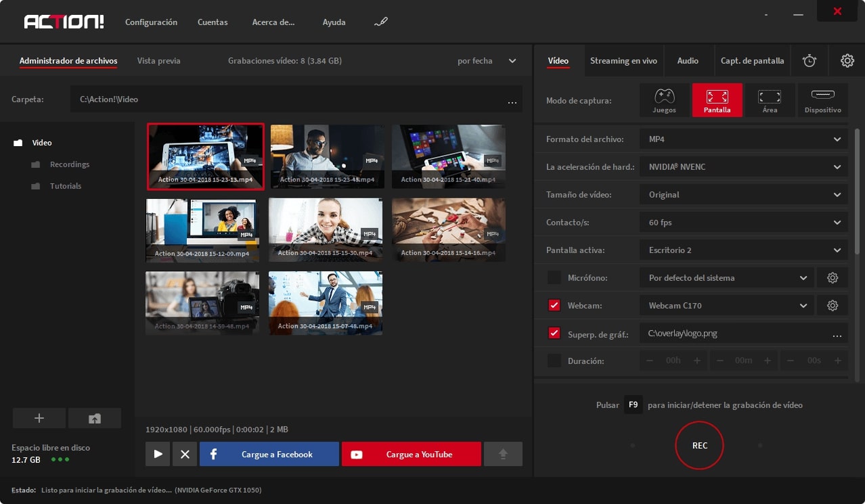This screenshot has width=865, height=504.
Task: Enable the Duración checkbox
Action: [x=554, y=361]
